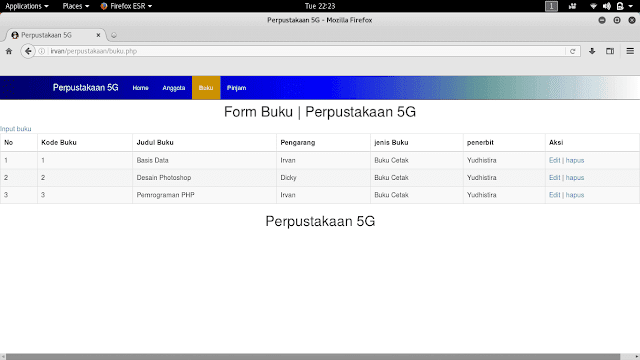Click the Form Buku page heading
The image size is (640, 360).
point(320,112)
